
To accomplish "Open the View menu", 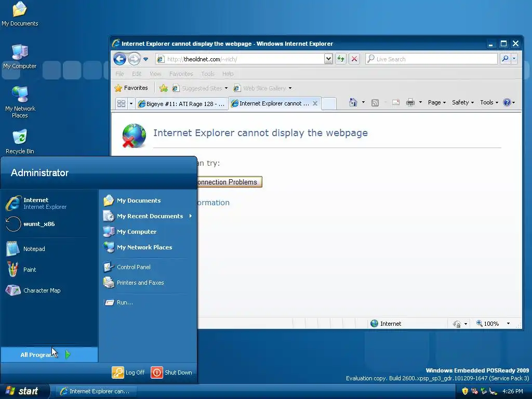I will pyautogui.click(x=155, y=74).
